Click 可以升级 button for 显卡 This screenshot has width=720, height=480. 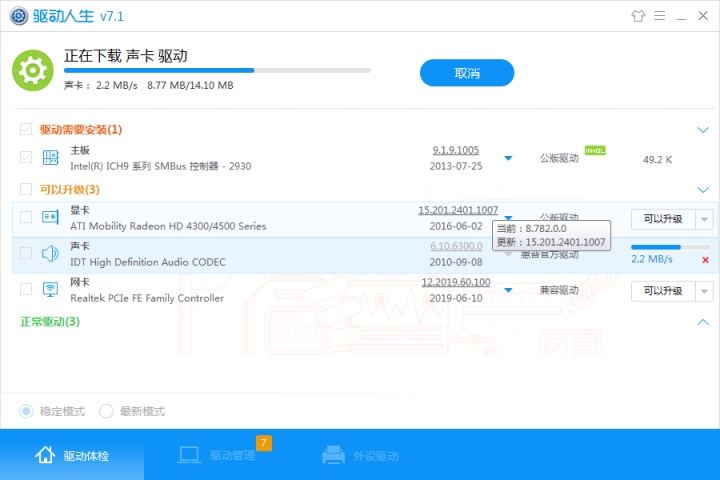click(663, 219)
